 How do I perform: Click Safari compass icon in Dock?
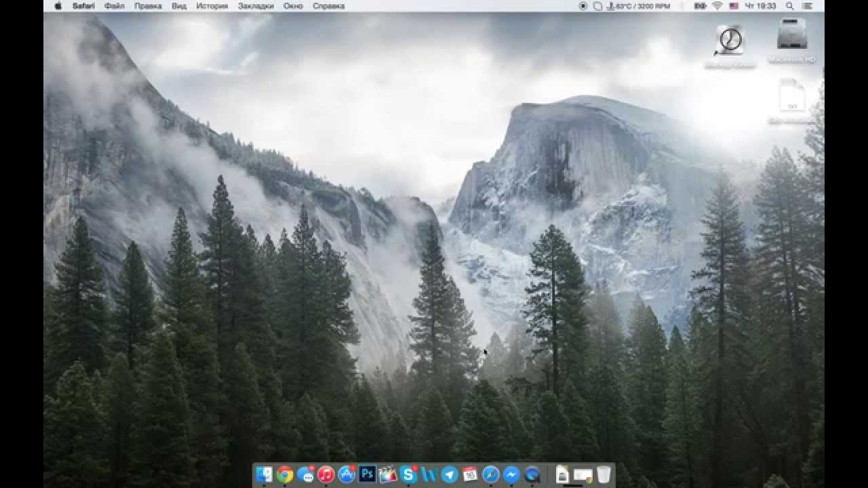click(491, 474)
